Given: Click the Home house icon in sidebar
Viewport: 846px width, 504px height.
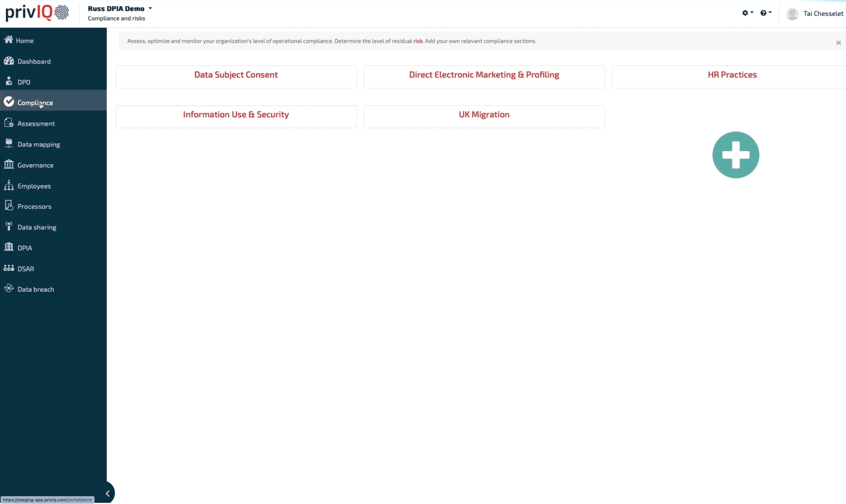Looking at the screenshot, I should [x=8, y=40].
